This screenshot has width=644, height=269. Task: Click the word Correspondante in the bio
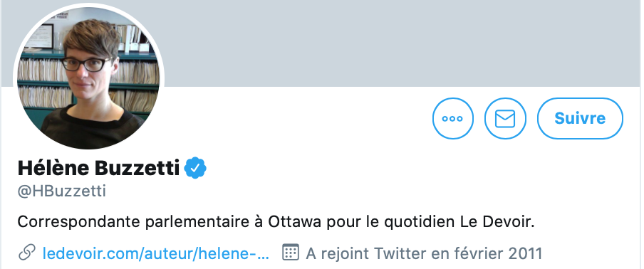pos(79,222)
